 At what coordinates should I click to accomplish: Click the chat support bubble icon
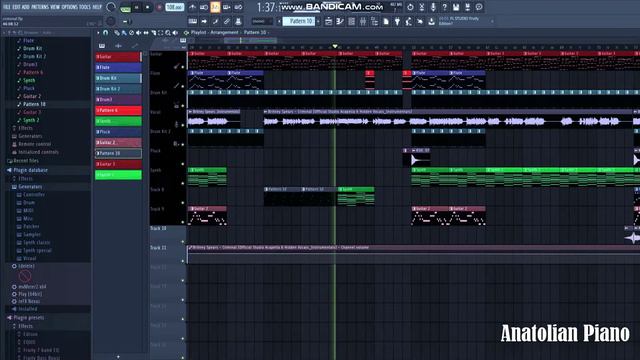click(479, 7)
